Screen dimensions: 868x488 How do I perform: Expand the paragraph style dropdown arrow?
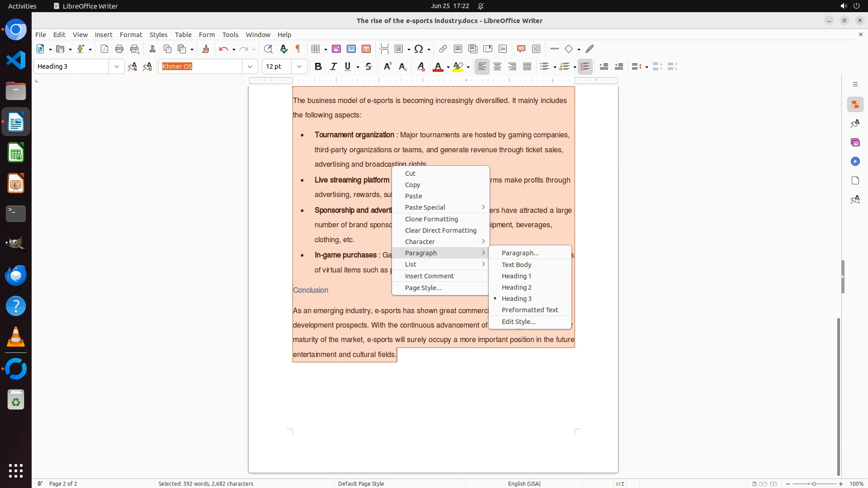117,66
